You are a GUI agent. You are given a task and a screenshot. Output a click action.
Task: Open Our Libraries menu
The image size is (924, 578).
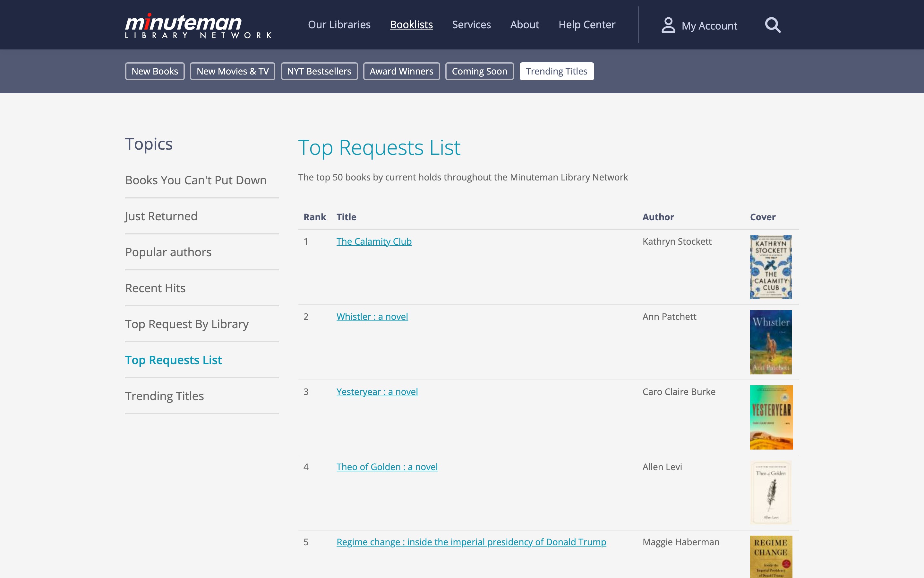click(x=339, y=25)
